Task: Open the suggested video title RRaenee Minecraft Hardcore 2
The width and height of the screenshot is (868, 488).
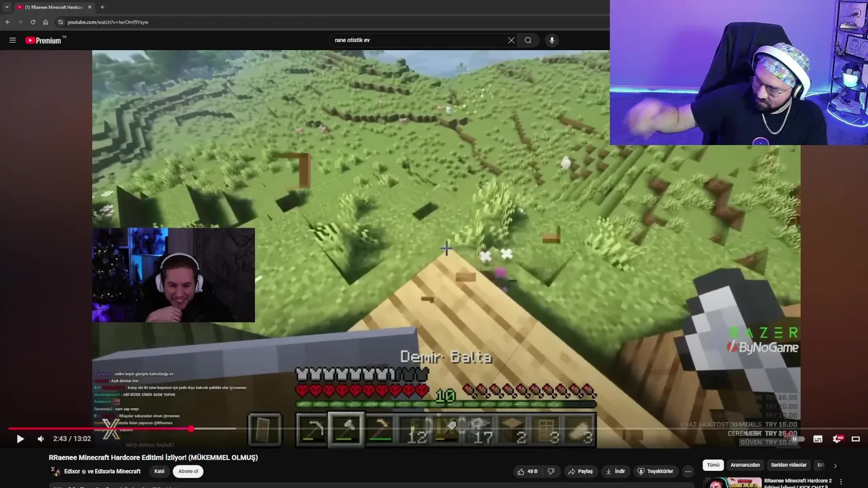Action: [797, 483]
